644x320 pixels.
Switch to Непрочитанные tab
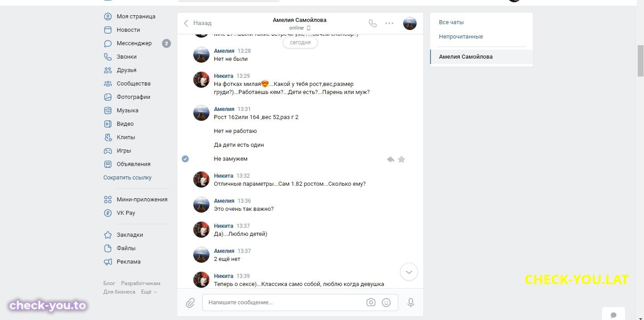461,37
